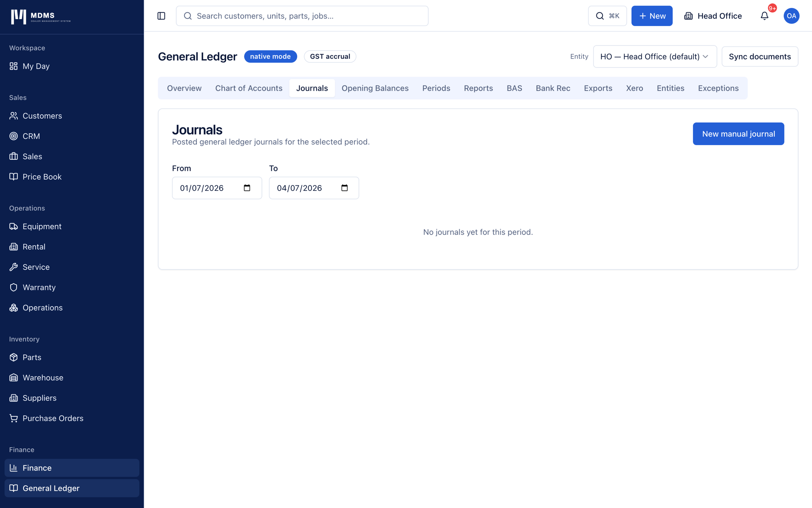
Task: Click the 'Posted general ledger journals' subtitle
Action: pyautogui.click(x=271, y=142)
